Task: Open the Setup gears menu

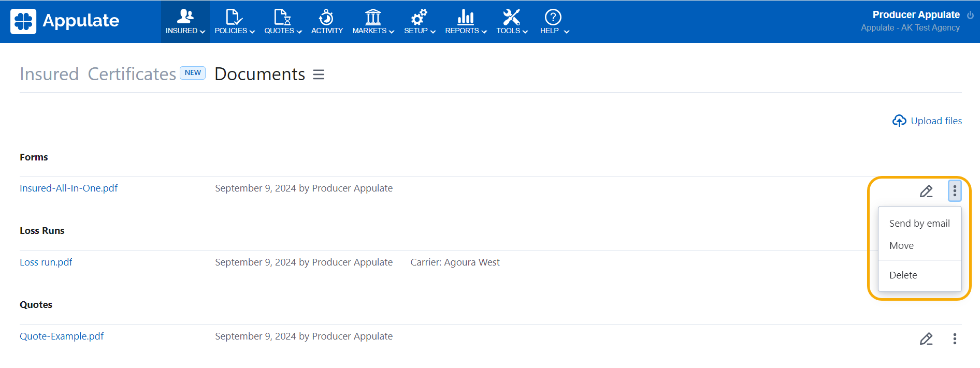Action: [419, 22]
